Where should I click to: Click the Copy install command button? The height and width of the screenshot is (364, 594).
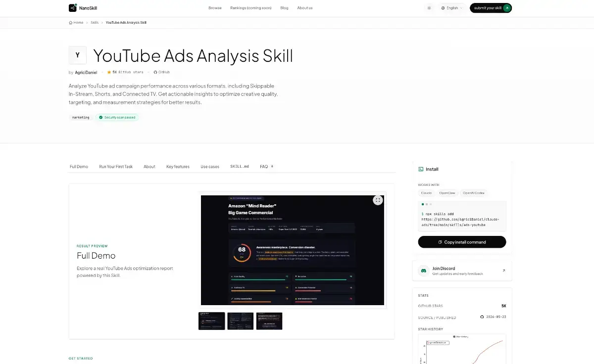(462, 242)
